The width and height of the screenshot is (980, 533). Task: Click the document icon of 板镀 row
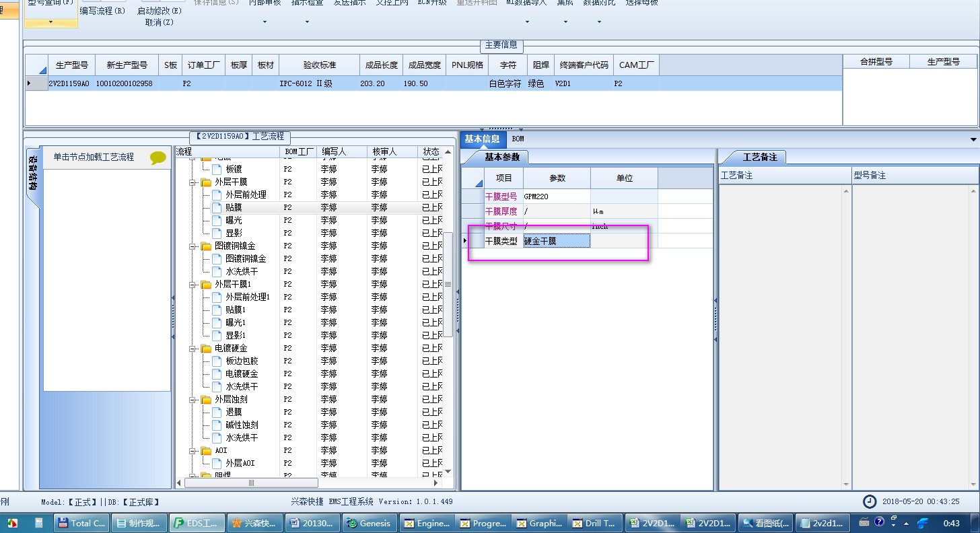217,169
